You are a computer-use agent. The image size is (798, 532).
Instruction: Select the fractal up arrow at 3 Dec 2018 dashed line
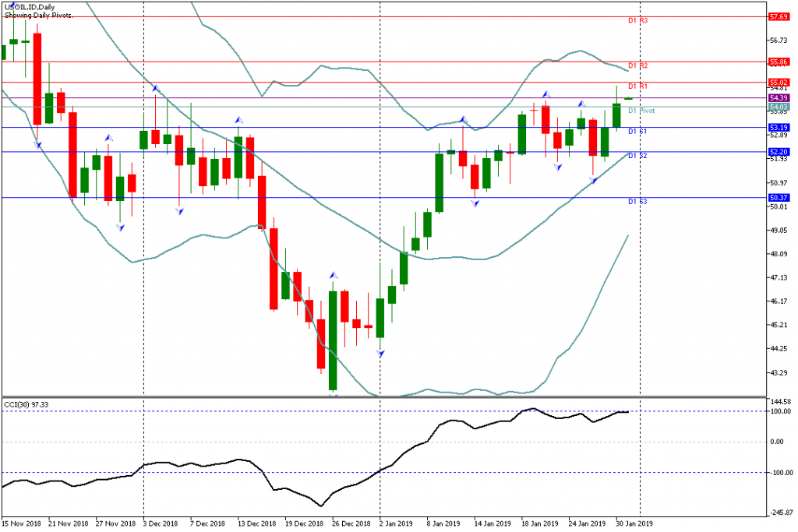155,89
